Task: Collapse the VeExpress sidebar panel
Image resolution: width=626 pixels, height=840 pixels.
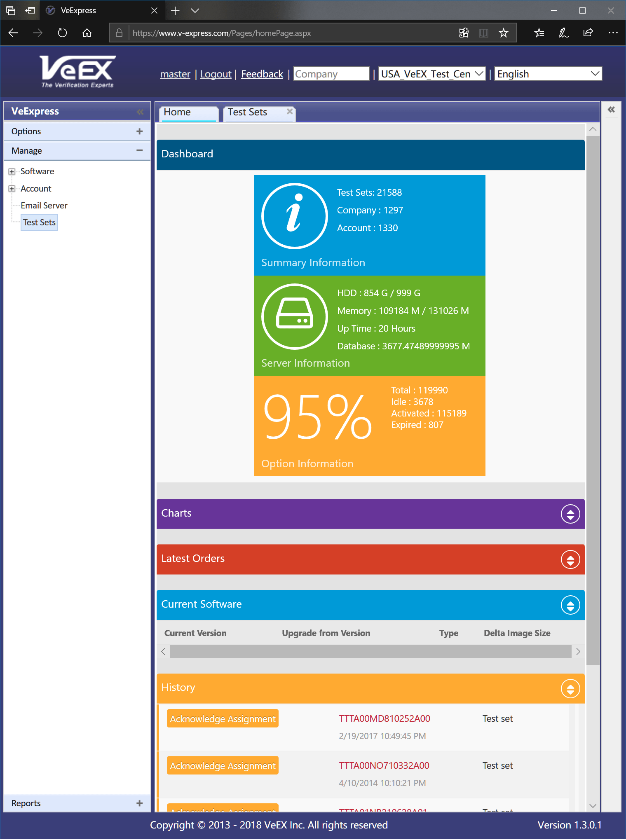Action: tap(140, 112)
